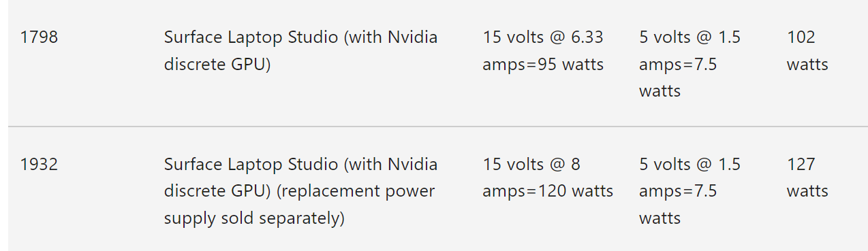Viewport: 868px width, 251px height.
Task: Click 'Surface Laptop Studio (with Nvidia' in row 1932
Action: coord(300,165)
